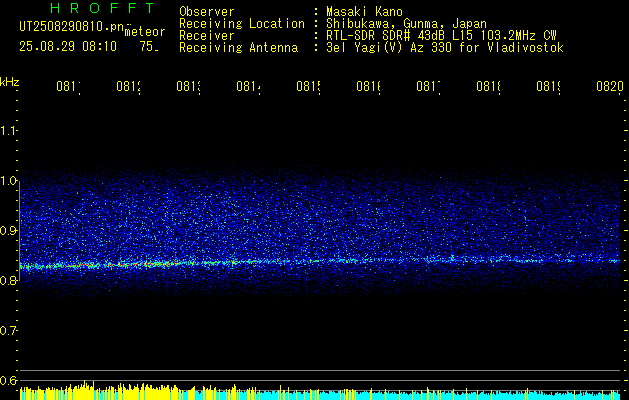Click the 3el Yagi antenna description
The width and height of the screenshot is (629, 400).
[x=445, y=48]
